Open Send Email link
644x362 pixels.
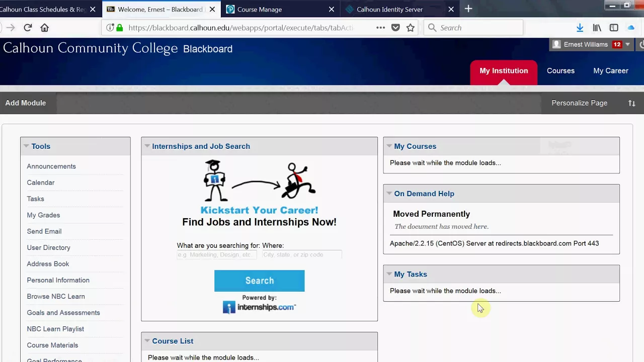(44, 231)
